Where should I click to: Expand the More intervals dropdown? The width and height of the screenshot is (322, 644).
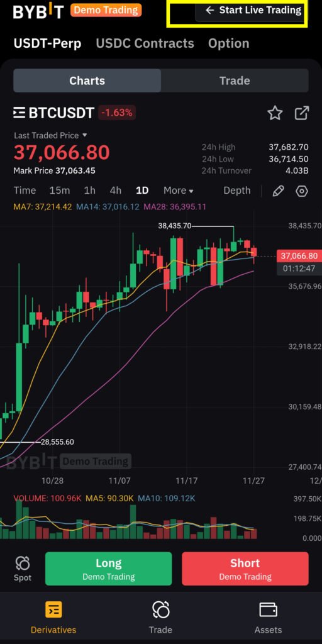pos(178,191)
